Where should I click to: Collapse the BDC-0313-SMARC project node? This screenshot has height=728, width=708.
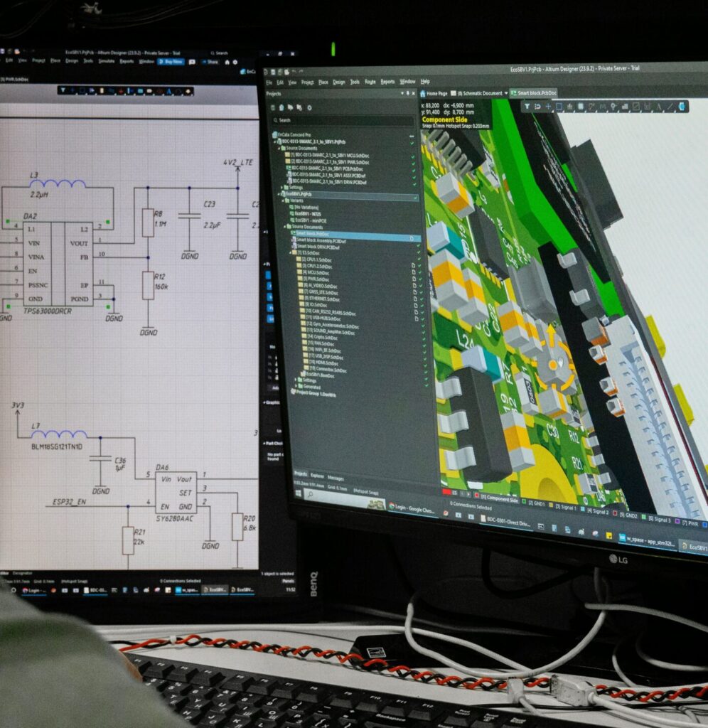click(275, 141)
